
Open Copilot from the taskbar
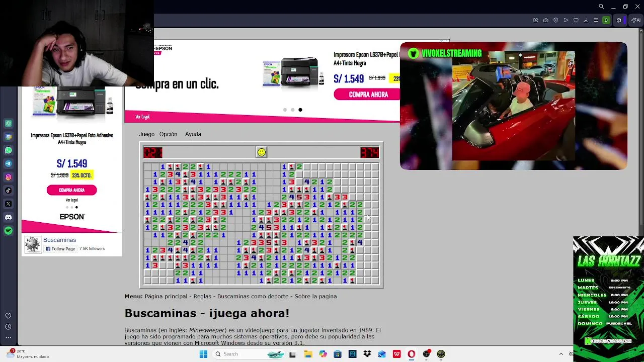point(323,354)
